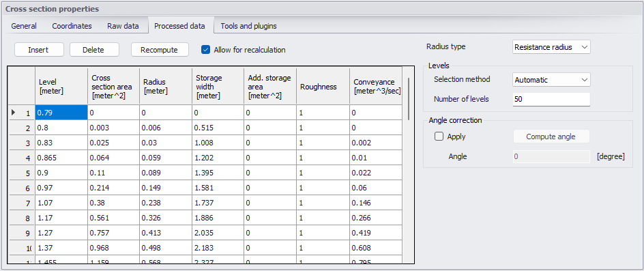Screen dimensions: 644x271
Task: Click the Compute angle button
Action: 551,137
